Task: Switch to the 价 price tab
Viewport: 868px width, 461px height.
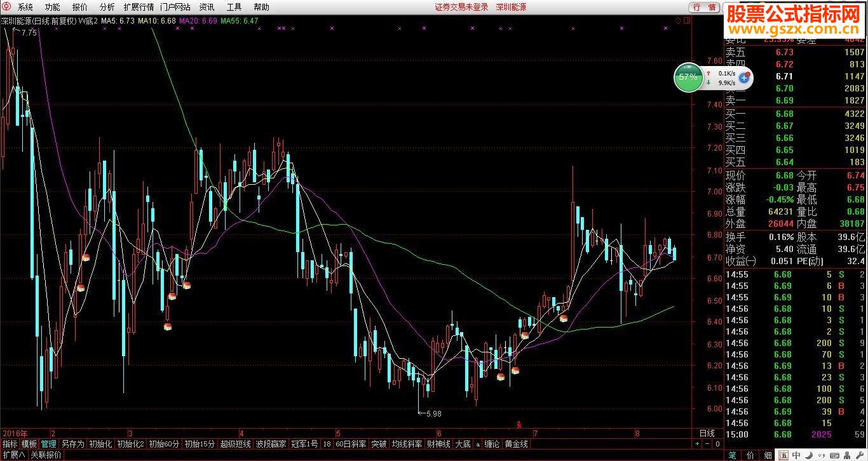Action: 750,455
